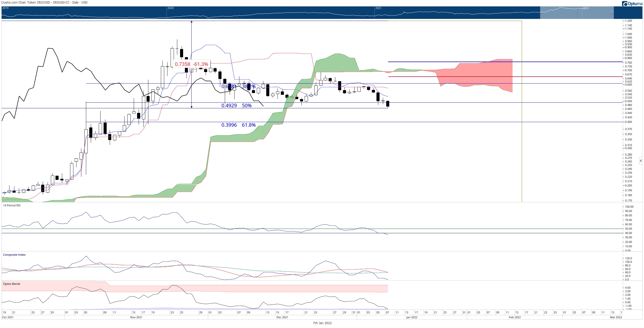Click the 7th Jan 2022 date label
This screenshot has width=644, height=328.
pos(322,323)
